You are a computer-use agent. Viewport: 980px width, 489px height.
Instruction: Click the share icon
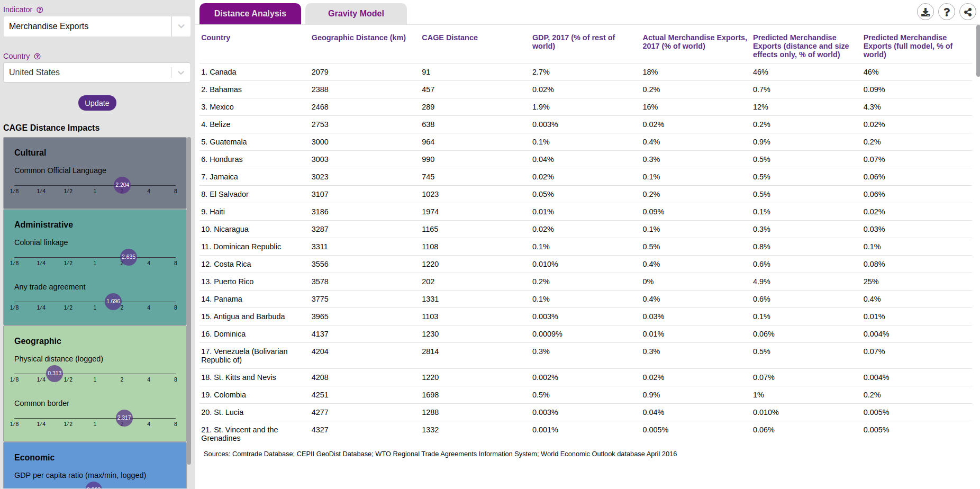coord(968,12)
